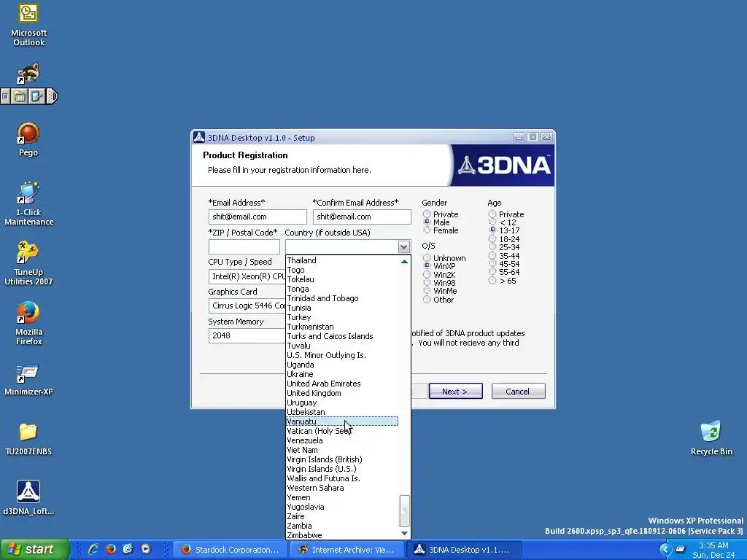Choose Turkey from country list

[342, 317]
